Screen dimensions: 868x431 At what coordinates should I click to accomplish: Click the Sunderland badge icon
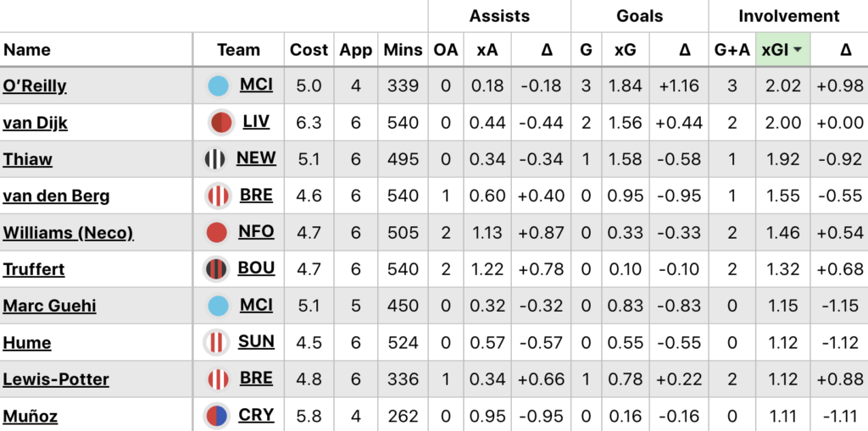click(x=215, y=343)
